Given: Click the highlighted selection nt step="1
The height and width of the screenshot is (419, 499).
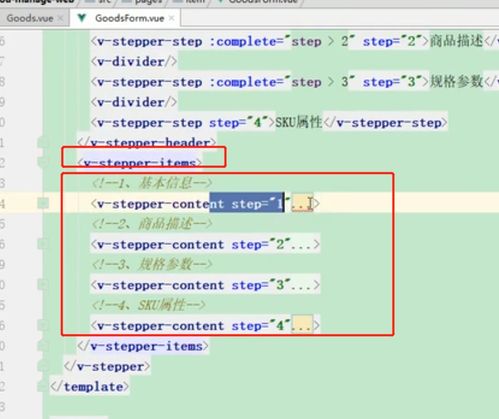Looking at the screenshot, I should [247, 203].
